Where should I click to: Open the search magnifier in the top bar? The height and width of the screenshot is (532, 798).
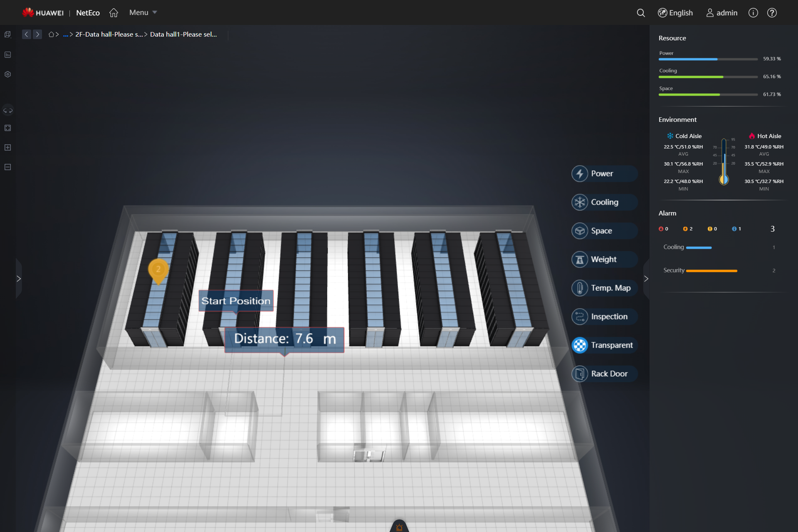641,13
